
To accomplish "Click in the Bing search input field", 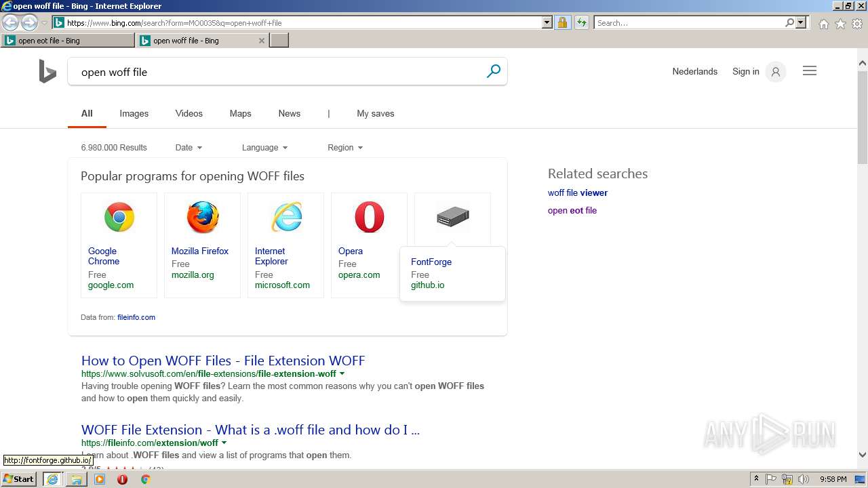I will pos(278,72).
